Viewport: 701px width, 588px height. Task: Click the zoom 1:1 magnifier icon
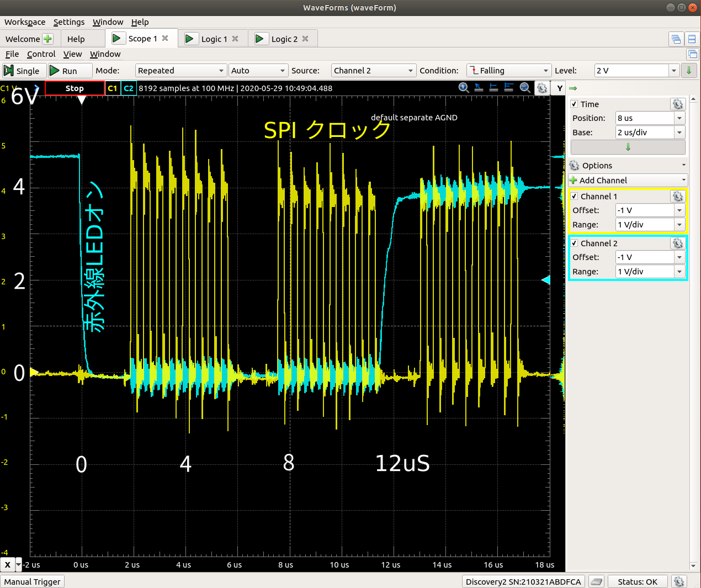464,88
